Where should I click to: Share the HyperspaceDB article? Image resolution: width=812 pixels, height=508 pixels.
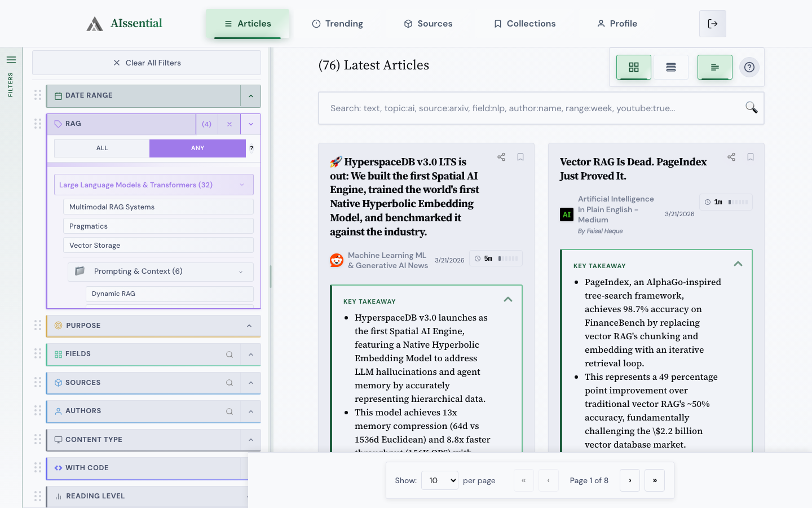[501, 157]
